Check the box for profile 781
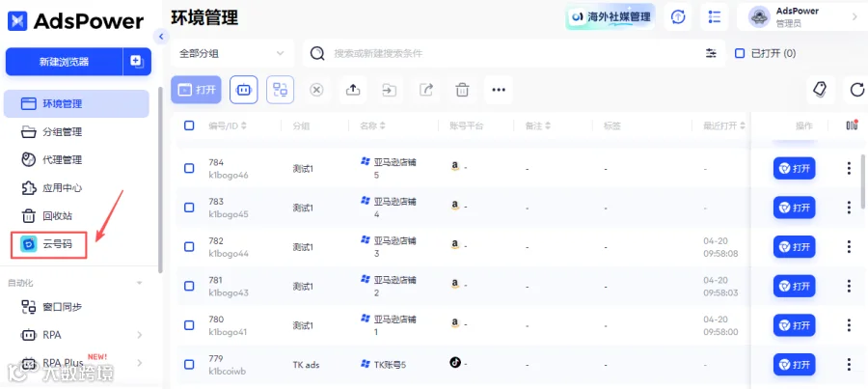This screenshot has width=868, height=389. click(x=189, y=286)
